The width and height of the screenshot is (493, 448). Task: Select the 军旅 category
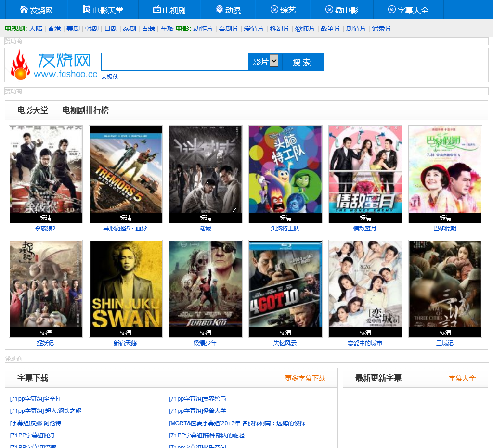click(x=167, y=28)
